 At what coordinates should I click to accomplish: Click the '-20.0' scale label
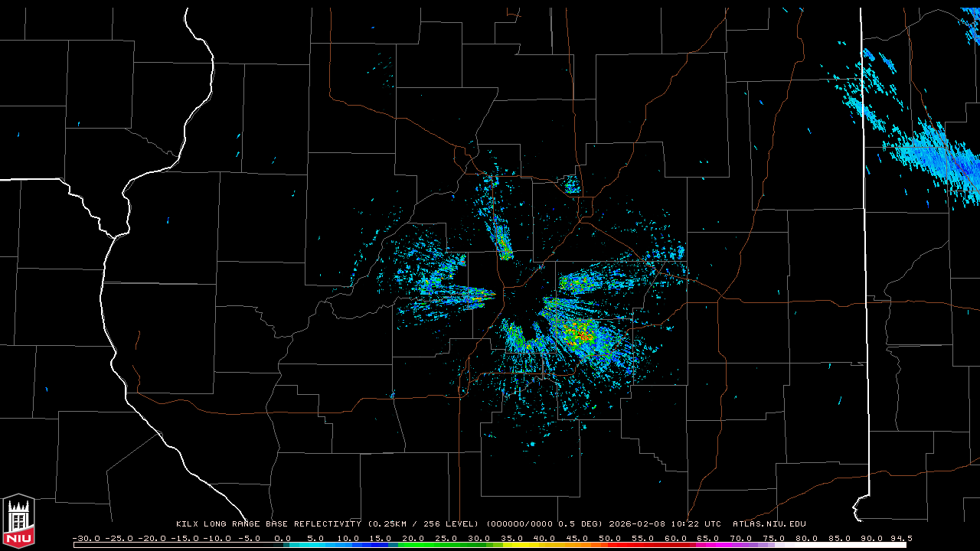pyautogui.click(x=152, y=538)
